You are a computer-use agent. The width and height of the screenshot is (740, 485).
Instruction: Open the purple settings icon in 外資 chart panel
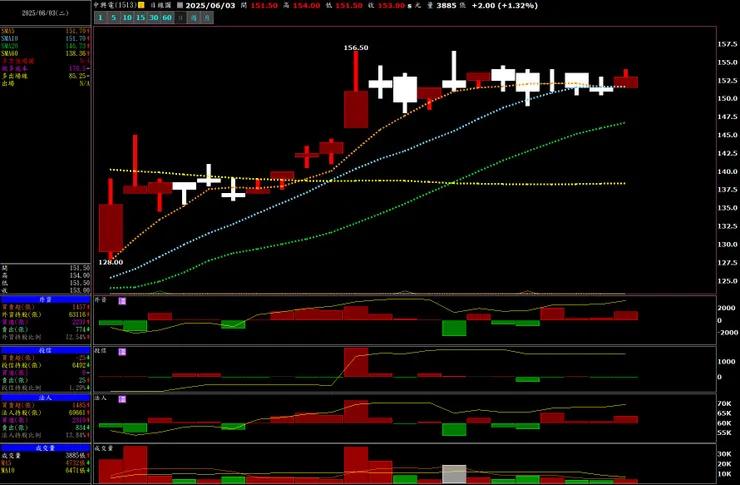(x=122, y=301)
